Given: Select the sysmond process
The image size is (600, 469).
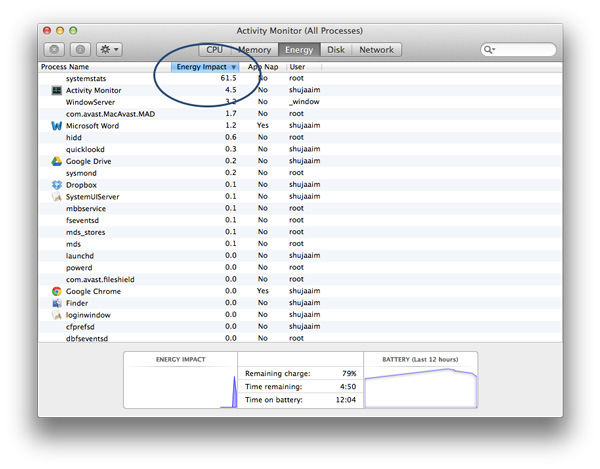Looking at the screenshot, I should 300,173.
